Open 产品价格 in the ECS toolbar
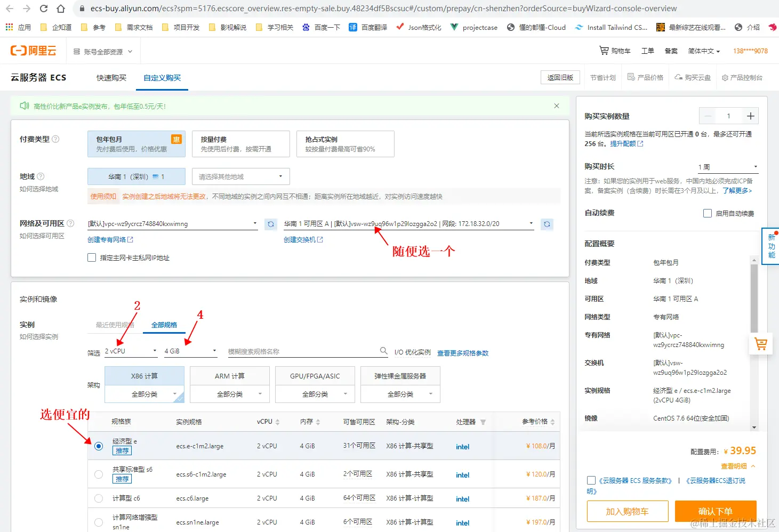Image resolution: width=779 pixels, height=532 pixels. click(645, 77)
